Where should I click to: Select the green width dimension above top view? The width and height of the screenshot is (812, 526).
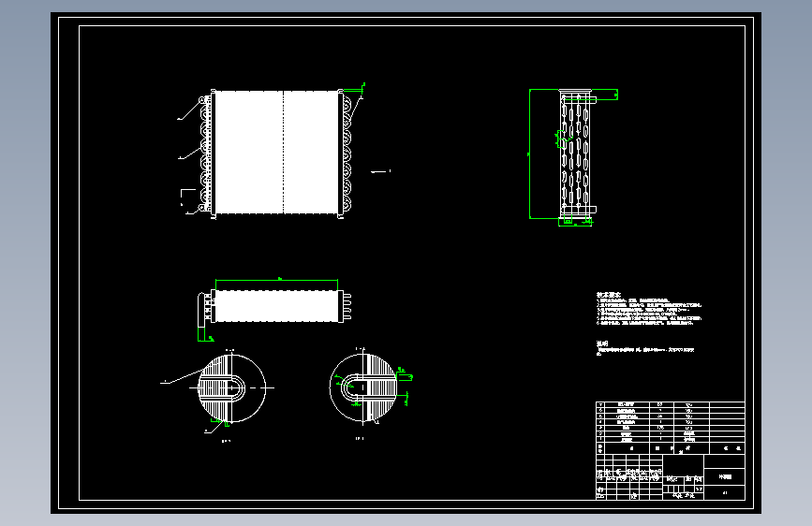click(x=276, y=280)
